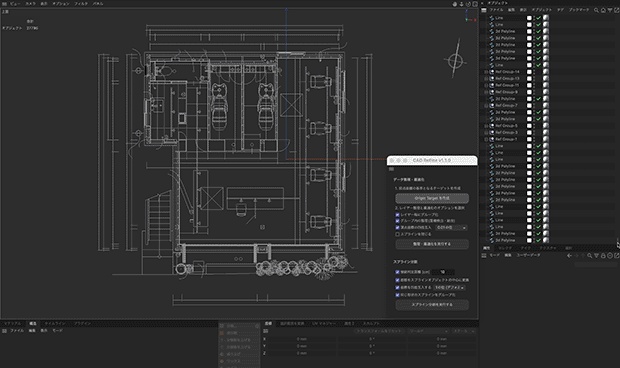Toggle the グループNo指定 checkbox

coord(397,221)
